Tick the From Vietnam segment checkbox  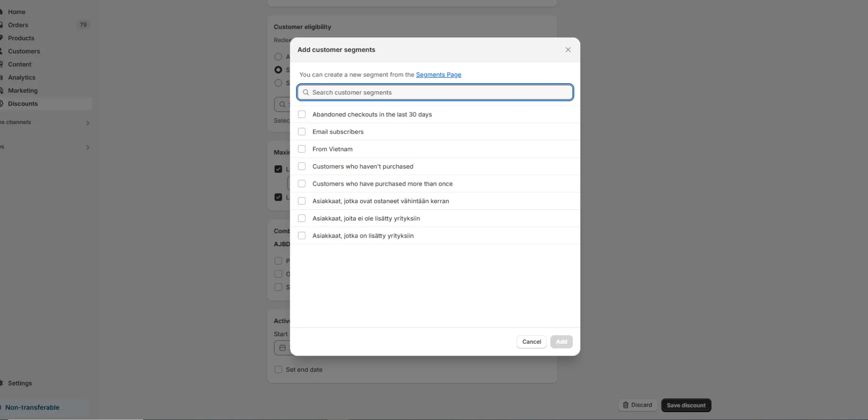[x=302, y=149]
